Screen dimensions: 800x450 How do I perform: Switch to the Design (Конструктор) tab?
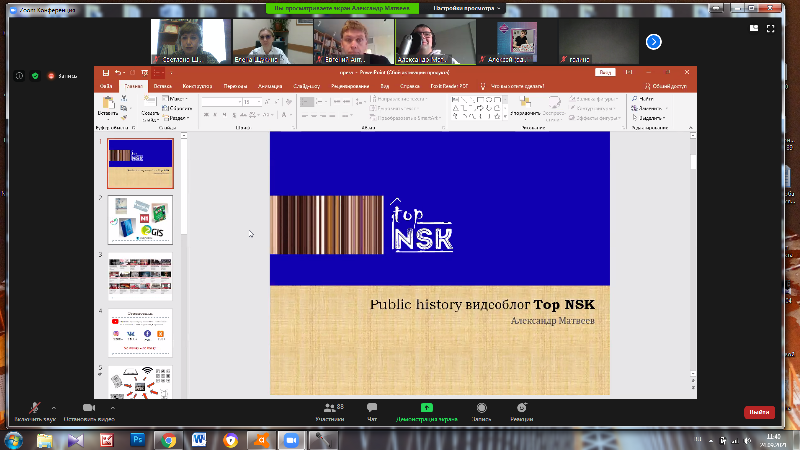197,86
